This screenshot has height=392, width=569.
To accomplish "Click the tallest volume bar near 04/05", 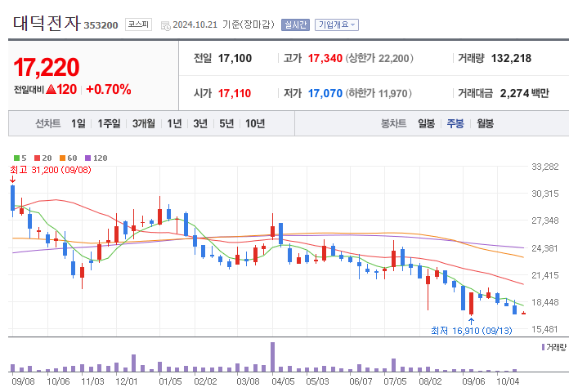I will pos(272,357).
